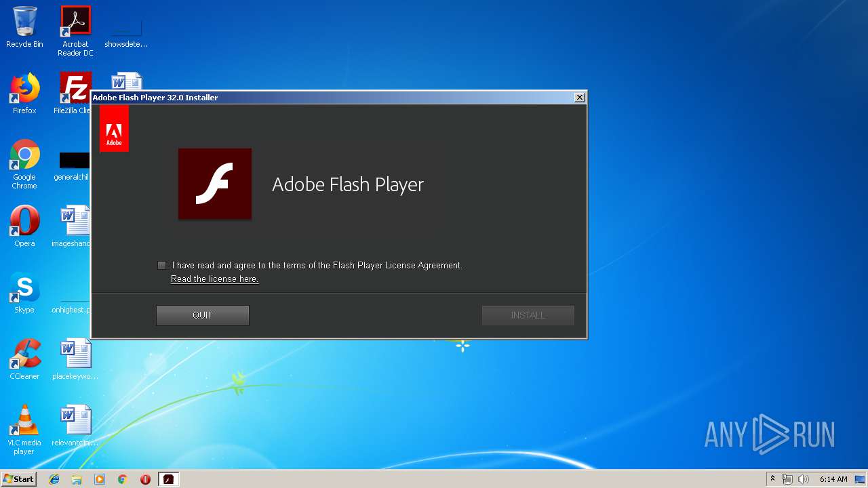
Task: Select the generalchil desktop file
Action: 72,166
